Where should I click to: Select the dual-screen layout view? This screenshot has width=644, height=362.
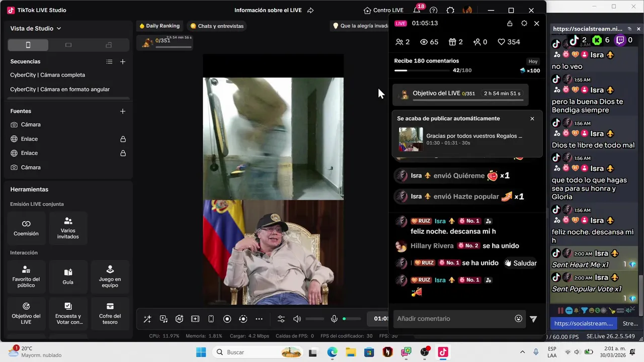click(x=109, y=45)
